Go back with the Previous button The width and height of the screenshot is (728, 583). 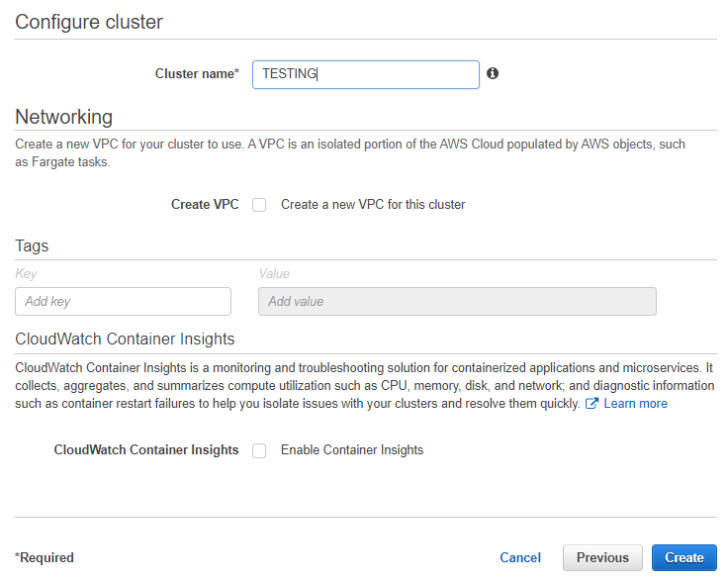[602, 558]
